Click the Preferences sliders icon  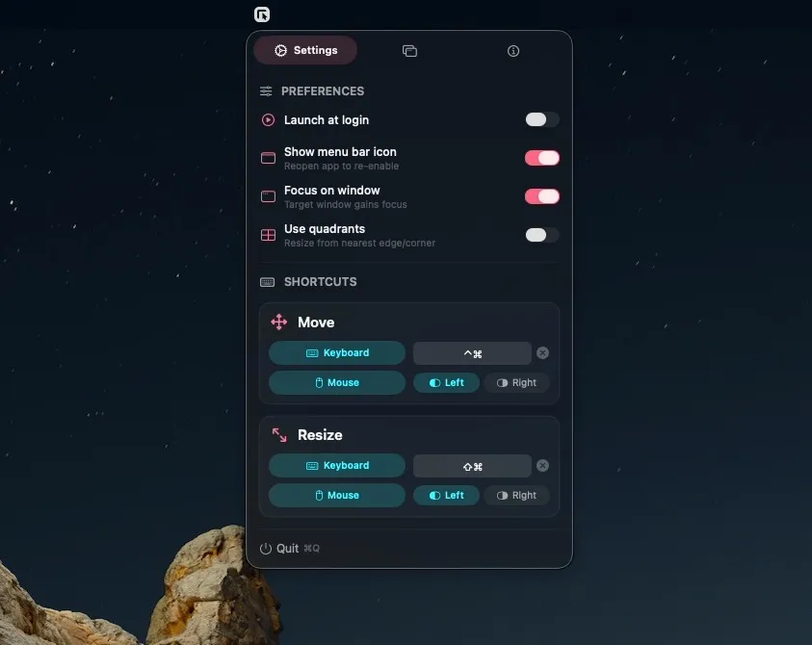pos(266,91)
